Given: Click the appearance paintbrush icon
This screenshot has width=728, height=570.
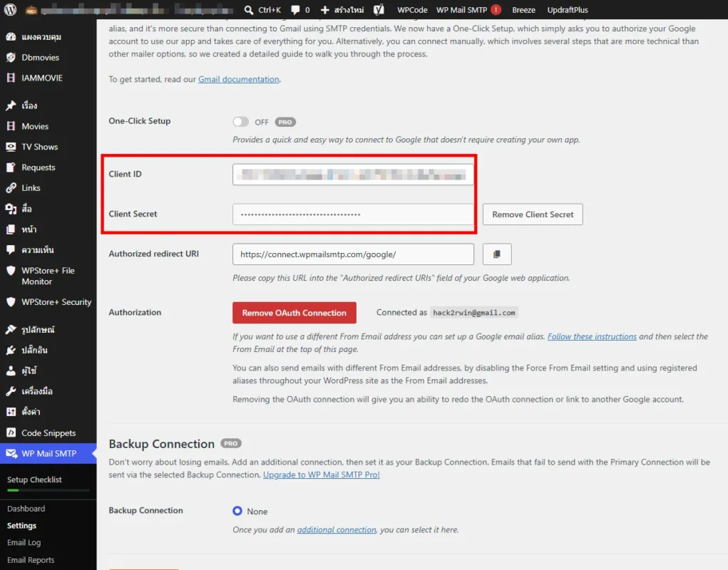Looking at the screenshot, I should (x=11, y=330).
